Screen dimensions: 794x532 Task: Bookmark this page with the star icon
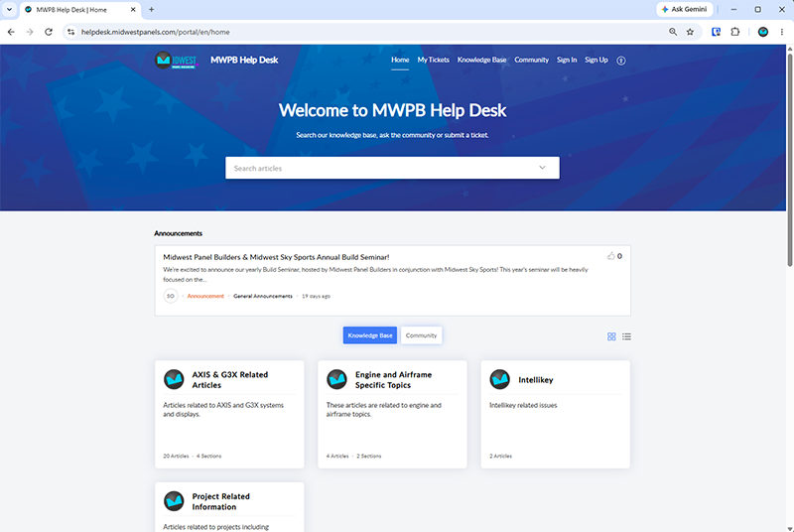[690, 32]
